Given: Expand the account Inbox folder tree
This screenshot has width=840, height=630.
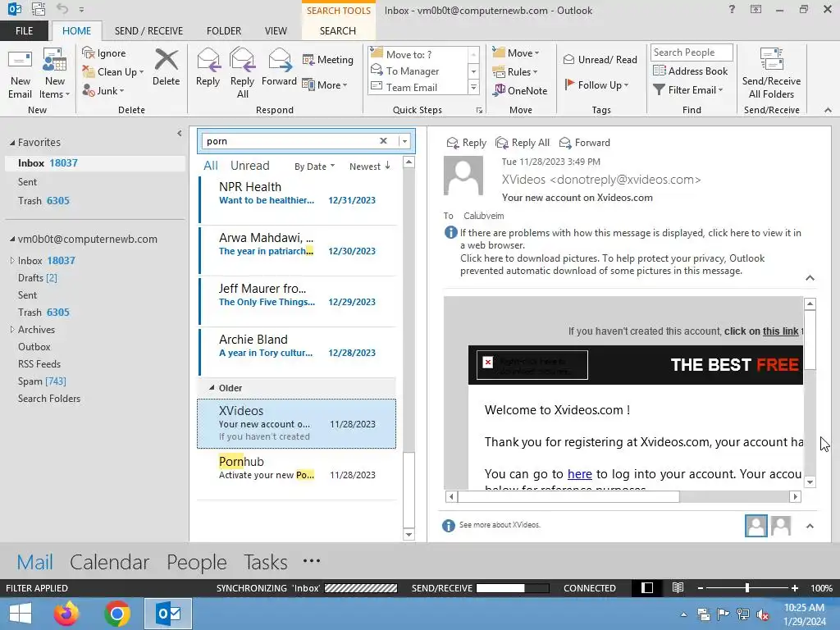Looking at the screenshot, I should (11, 260).
